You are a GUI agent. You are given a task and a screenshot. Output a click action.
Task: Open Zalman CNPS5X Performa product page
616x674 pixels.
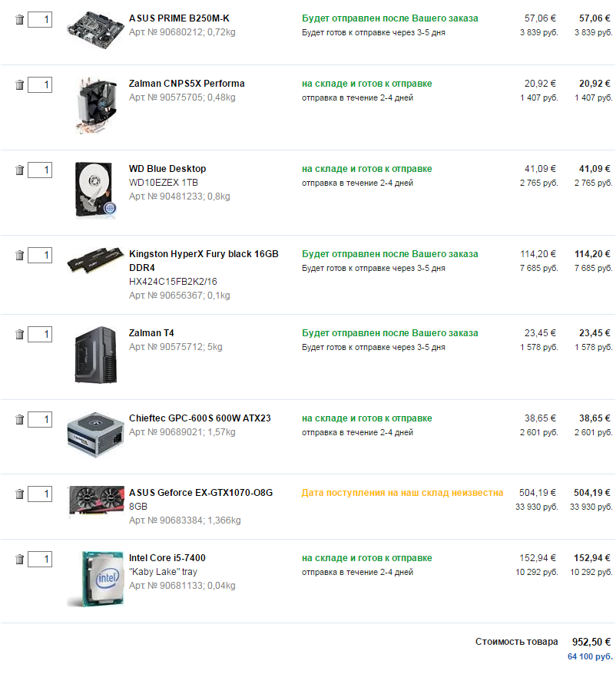point(187,84)
